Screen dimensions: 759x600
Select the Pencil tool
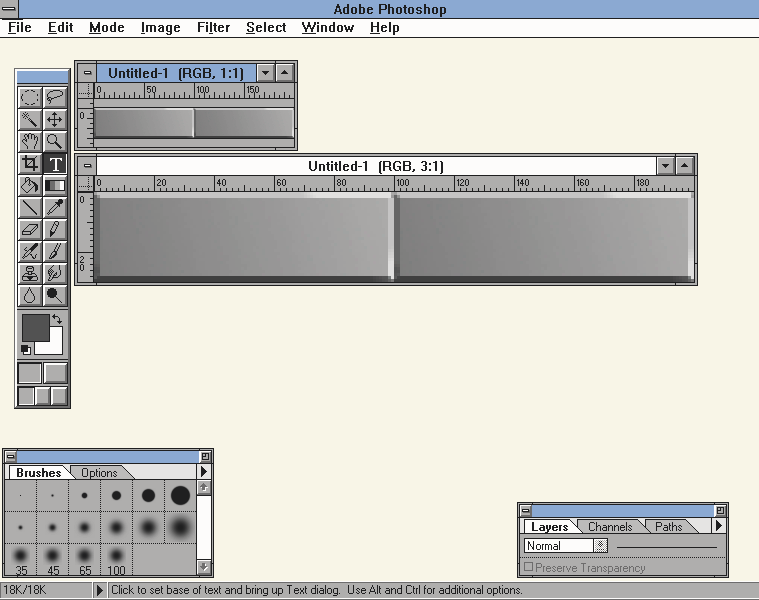(55, 229)
